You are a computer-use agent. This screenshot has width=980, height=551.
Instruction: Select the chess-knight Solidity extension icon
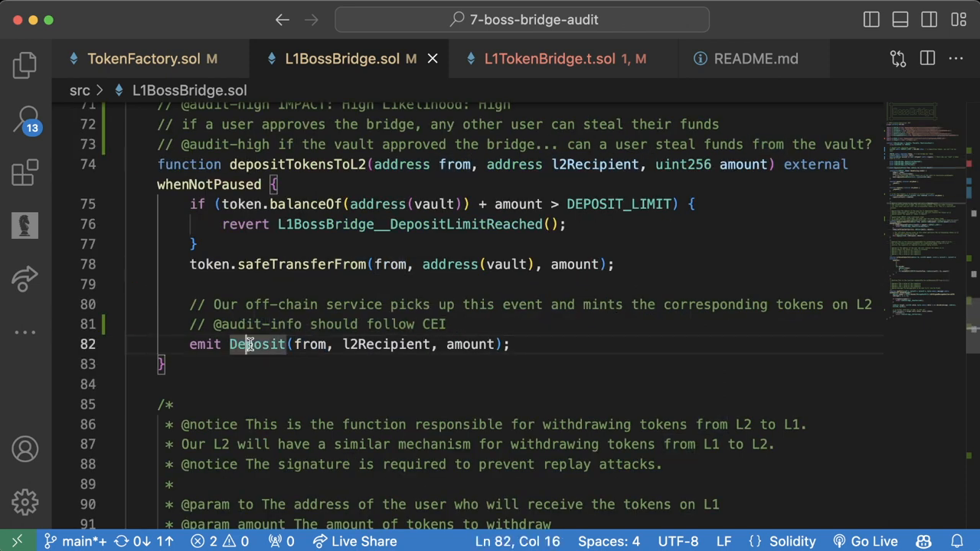tap(24, 224)
